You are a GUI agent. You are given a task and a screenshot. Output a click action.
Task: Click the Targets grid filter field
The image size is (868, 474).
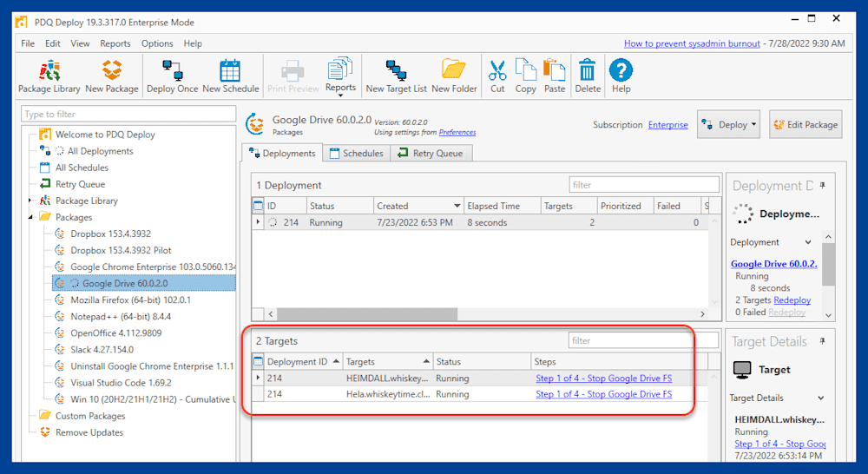(643, 340)
